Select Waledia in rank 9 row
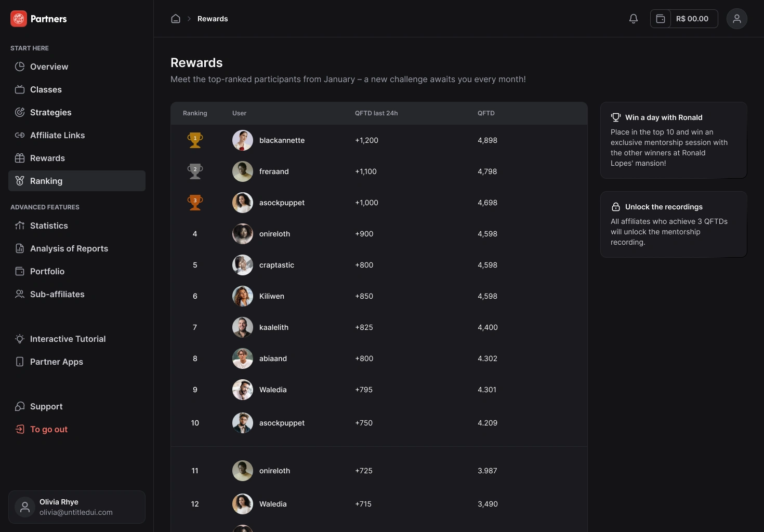The width and height of the screenshot is (764, 532). coord(273,390)
